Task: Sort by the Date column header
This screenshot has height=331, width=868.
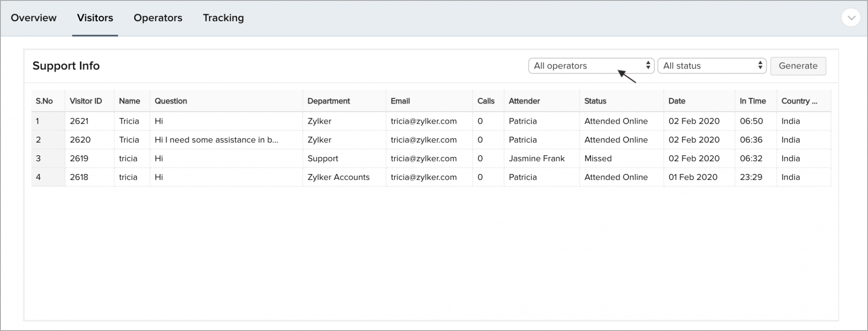Action: point(677,101)
